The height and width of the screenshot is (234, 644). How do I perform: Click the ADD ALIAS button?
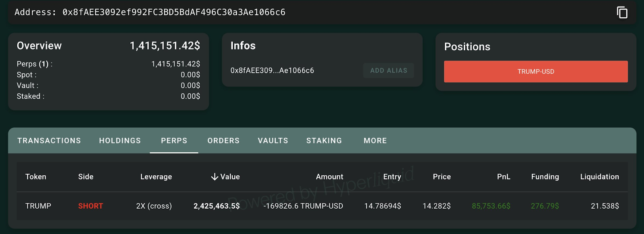click(x=388, y=70)
